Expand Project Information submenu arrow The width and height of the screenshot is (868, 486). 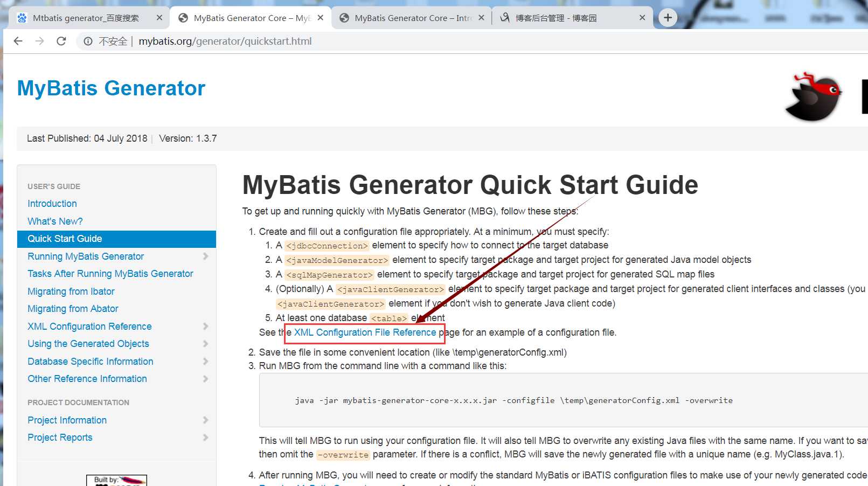[205, 420]
